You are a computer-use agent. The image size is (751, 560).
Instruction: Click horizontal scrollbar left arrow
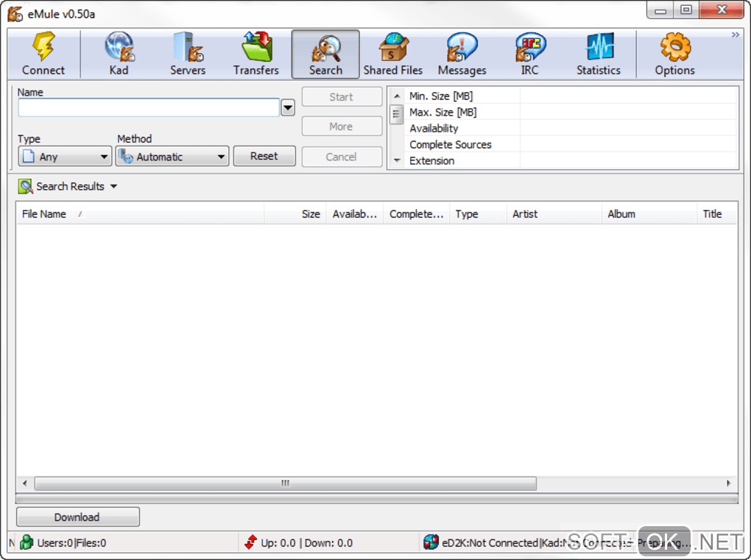pyautogui.click(x=25, y=483)
